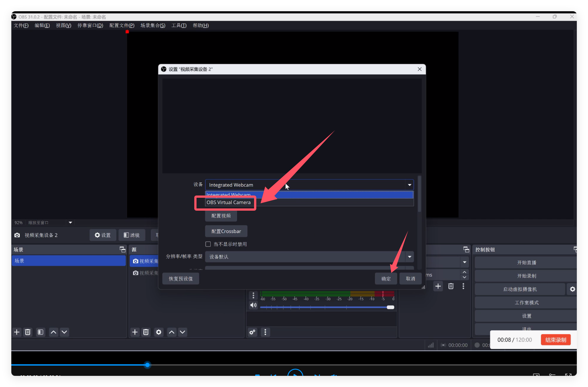588x387 pixels.
Task: Open preview scaling dropdown arrow at 92%
Action: click(70, 222)
